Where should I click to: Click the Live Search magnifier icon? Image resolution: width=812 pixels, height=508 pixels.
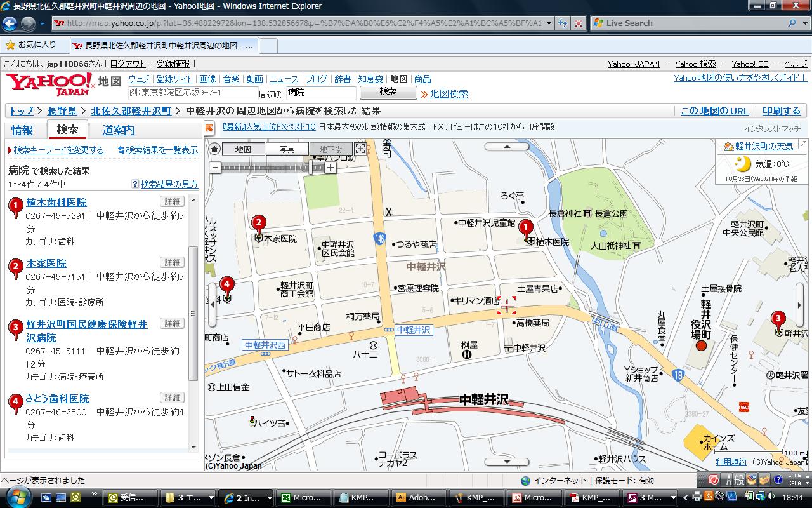(x=792, y=23)
